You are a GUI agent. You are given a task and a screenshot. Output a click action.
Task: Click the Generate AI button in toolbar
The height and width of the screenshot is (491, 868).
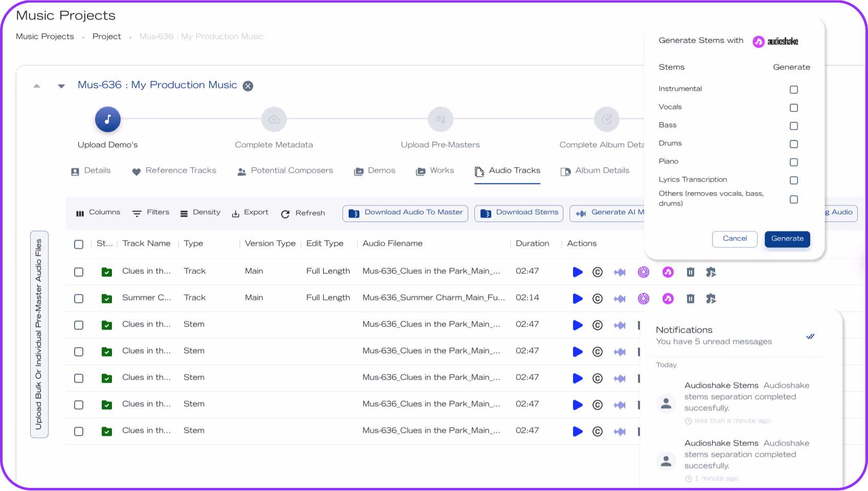tap(607, 214)
